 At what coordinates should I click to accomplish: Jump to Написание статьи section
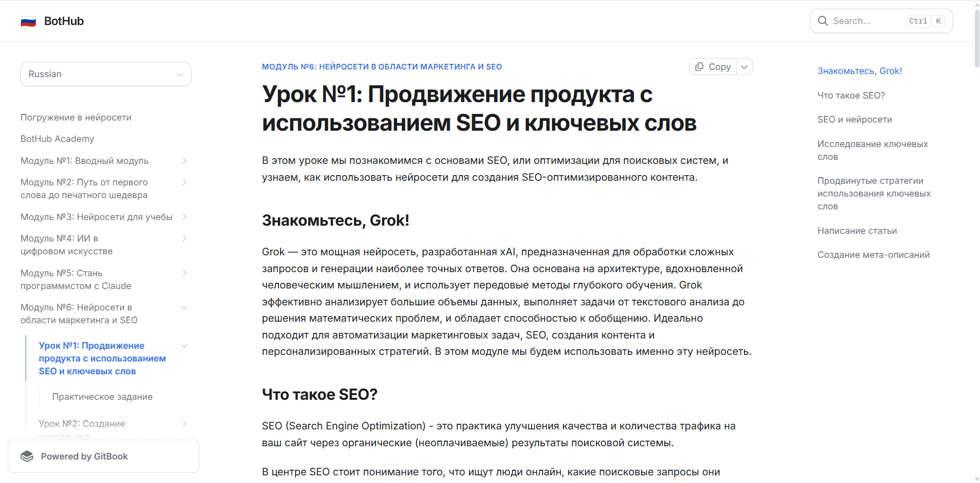click(857, 231)
